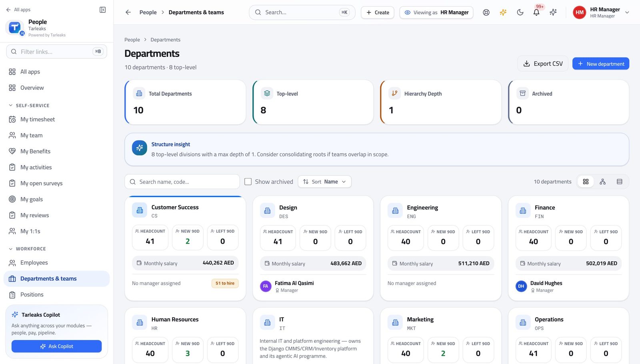Click the Engineering department icon

[395, 211]
